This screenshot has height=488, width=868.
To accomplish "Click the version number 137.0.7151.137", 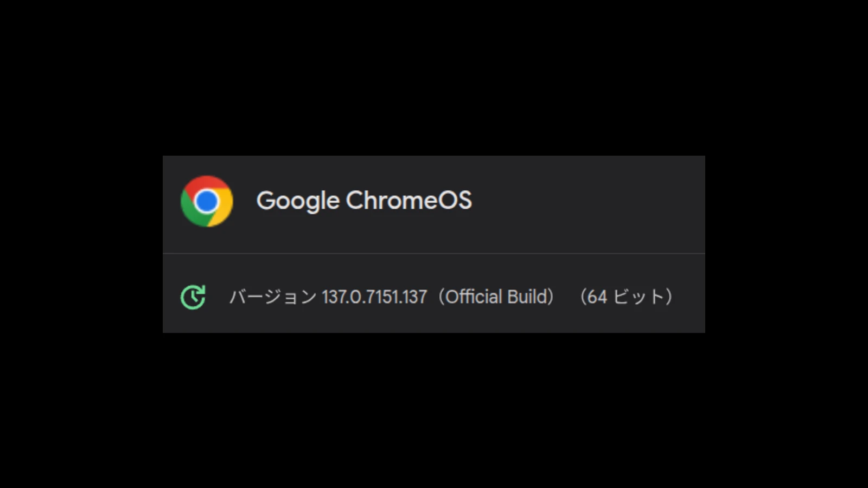I will (374, 297).
